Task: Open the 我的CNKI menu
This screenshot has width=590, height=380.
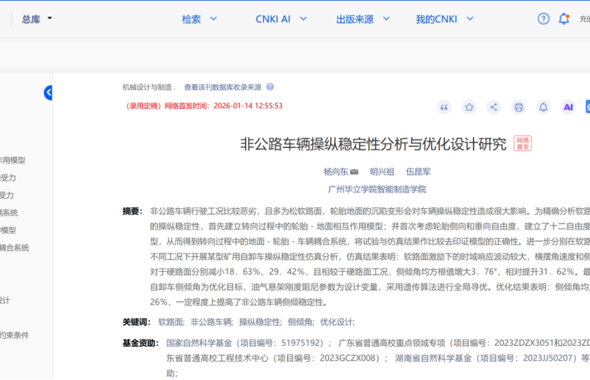Action: coord(444,19)
